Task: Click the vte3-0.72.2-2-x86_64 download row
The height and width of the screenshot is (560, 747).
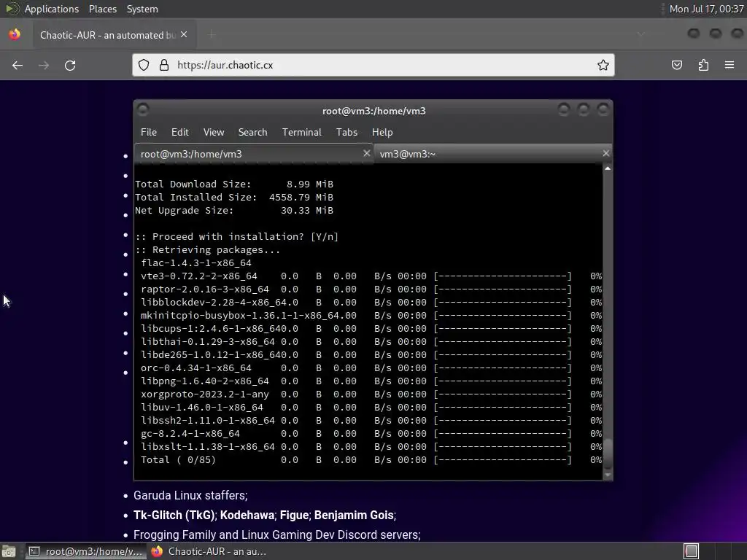Action: [371, 276]
